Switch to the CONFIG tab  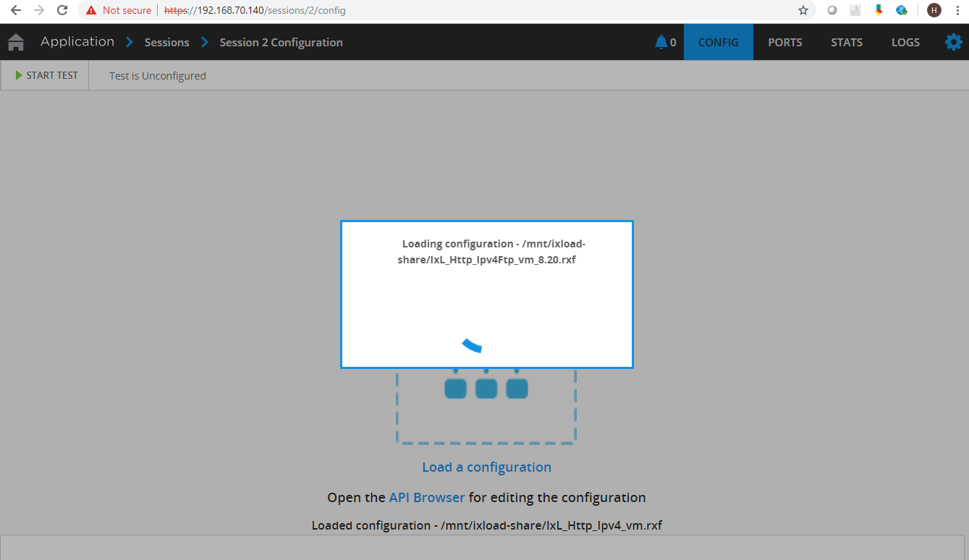719,42
